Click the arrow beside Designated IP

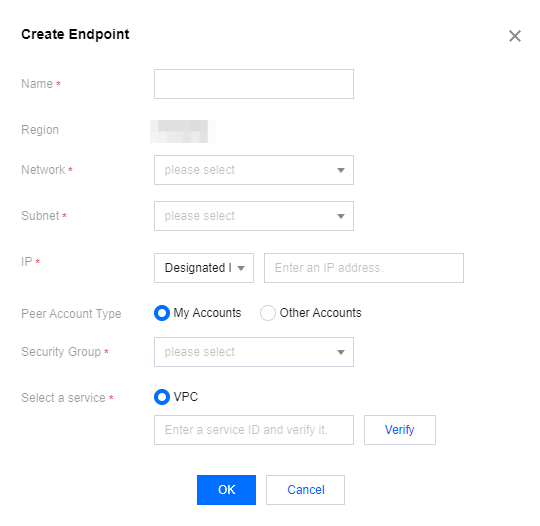tap(241, 268)
